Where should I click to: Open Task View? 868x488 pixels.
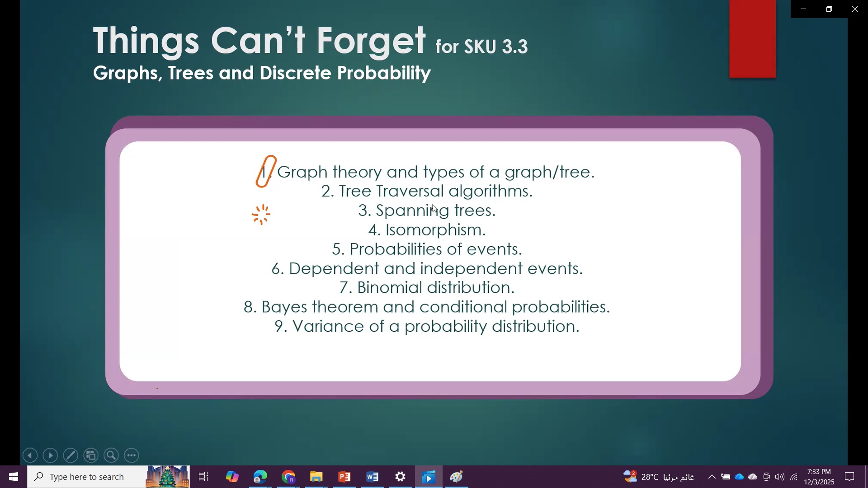(x=203, y=477)
